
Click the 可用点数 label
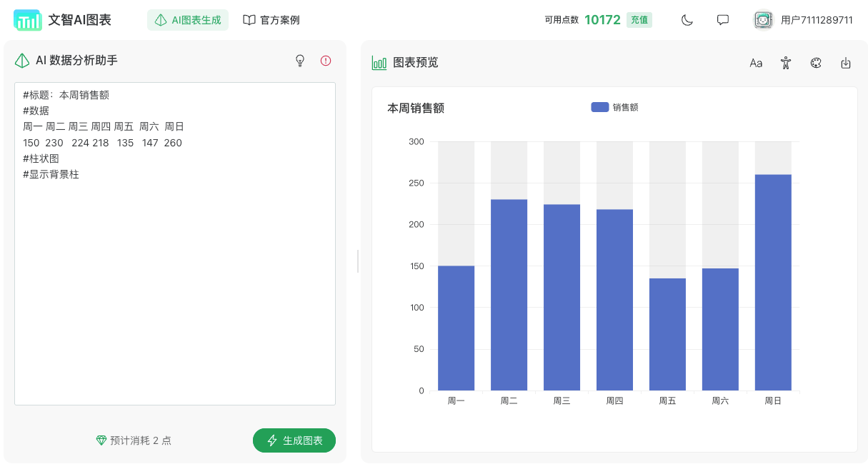[562, 20]
